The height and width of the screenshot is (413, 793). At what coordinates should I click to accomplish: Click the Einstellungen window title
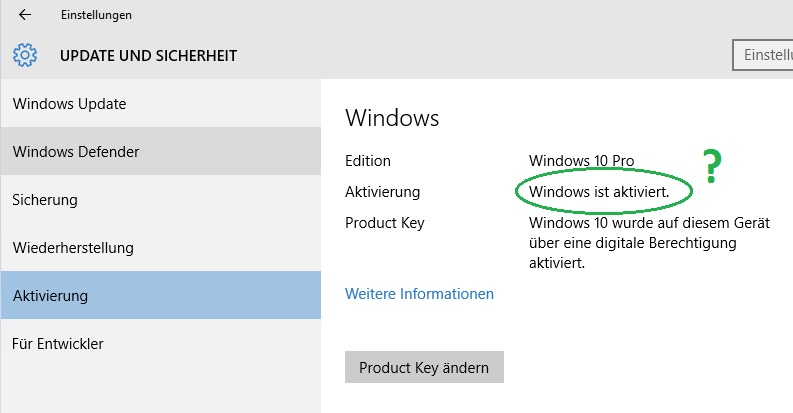[96, 15]
